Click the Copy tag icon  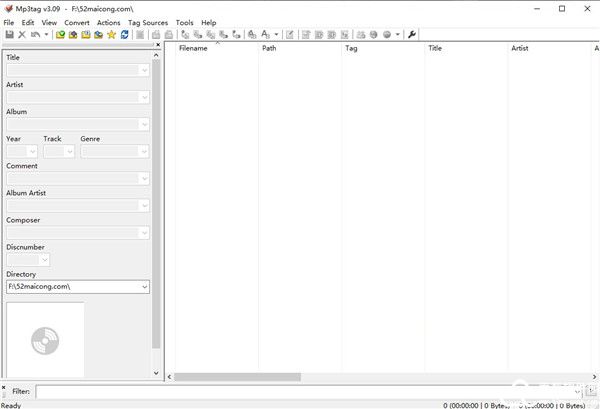click(x=156, y=35)
